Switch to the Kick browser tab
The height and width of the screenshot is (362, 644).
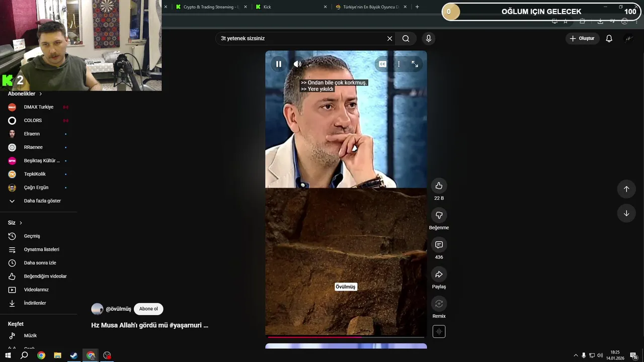291,7
